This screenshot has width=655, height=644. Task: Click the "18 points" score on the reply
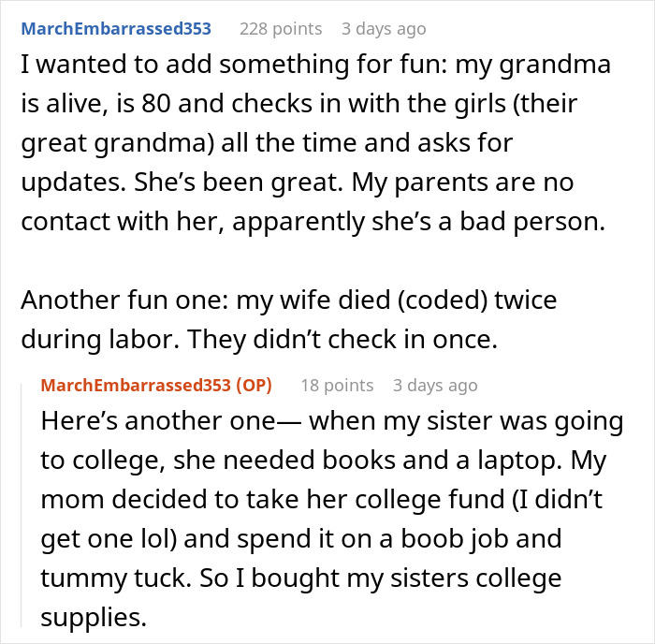coord(335,386)
